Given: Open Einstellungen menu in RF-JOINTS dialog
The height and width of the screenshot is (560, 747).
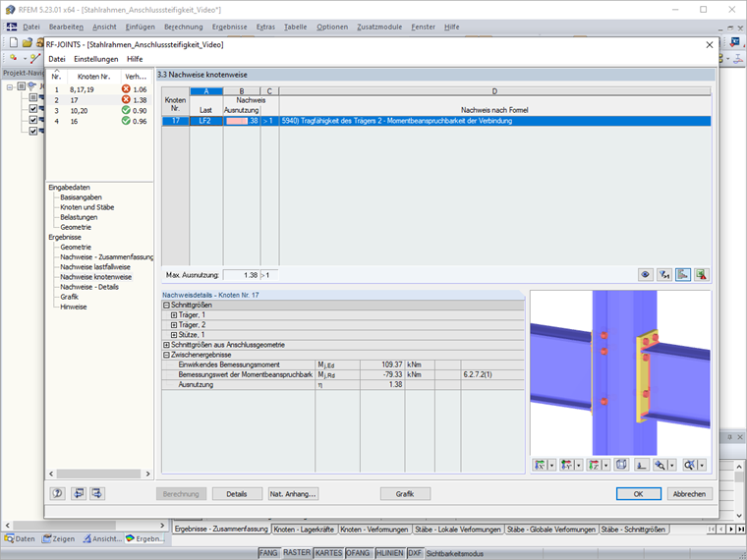Looking at the screenshot, I should pyautogui.click(x=95, y=59).
